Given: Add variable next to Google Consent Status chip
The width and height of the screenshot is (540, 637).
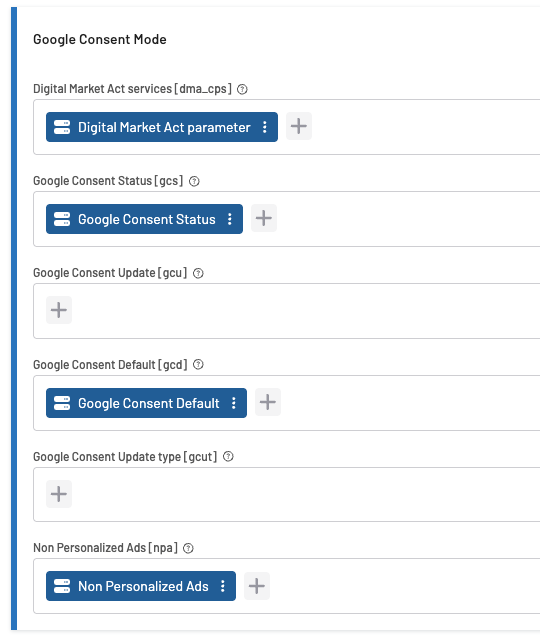Looking at the screenshot, I should click(264, 218).
